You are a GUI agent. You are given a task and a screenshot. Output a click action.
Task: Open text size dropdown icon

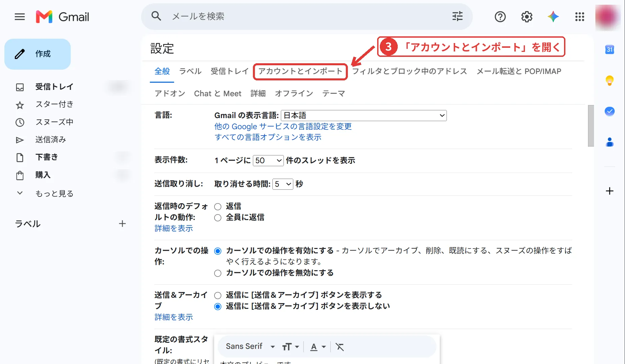click(x=291, y=347)
